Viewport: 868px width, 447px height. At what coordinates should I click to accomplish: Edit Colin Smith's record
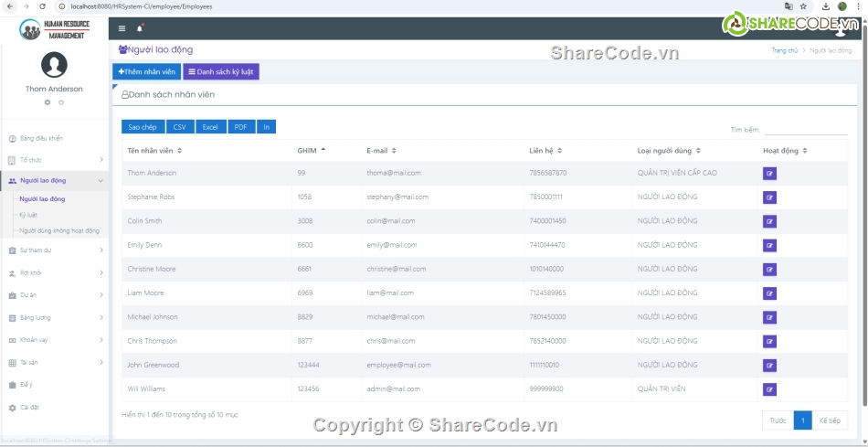tap(769, 221)
